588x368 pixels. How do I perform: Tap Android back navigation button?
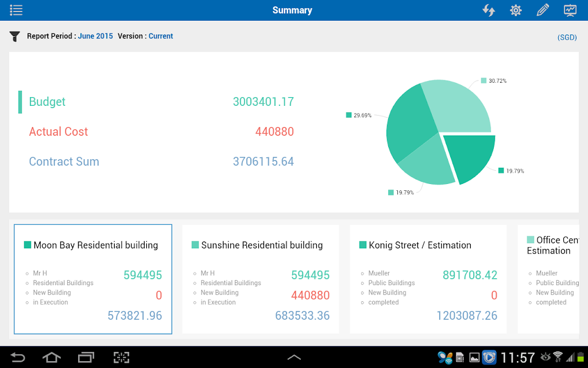[17, 358]
